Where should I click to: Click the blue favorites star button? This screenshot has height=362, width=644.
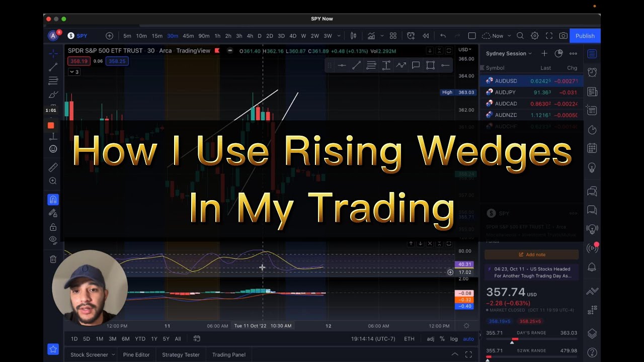point(53,349)
